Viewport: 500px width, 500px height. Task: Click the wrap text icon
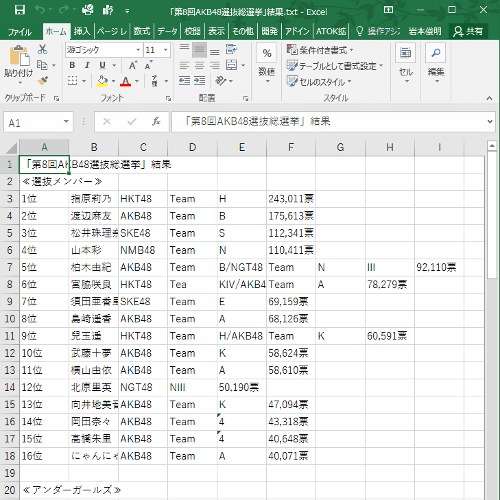click(x=231, y=49)
